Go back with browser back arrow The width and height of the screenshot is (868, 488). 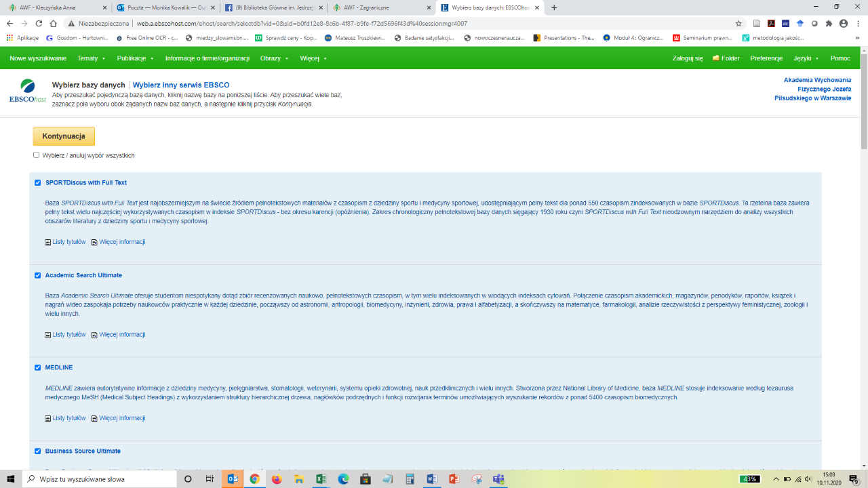(9, 23)
